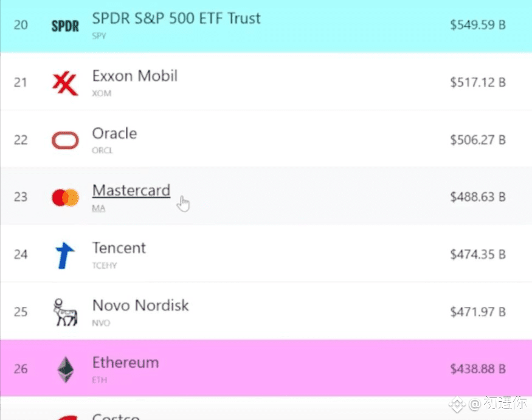Click the Ethereum diamond logo
The image size is (532, 420).
point(65,369)
